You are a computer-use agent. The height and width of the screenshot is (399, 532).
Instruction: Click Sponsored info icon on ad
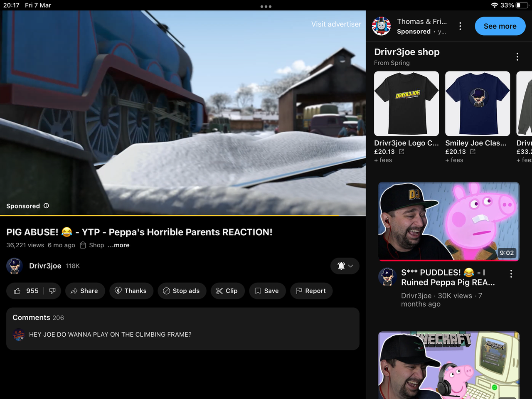[x=46, y=206]
